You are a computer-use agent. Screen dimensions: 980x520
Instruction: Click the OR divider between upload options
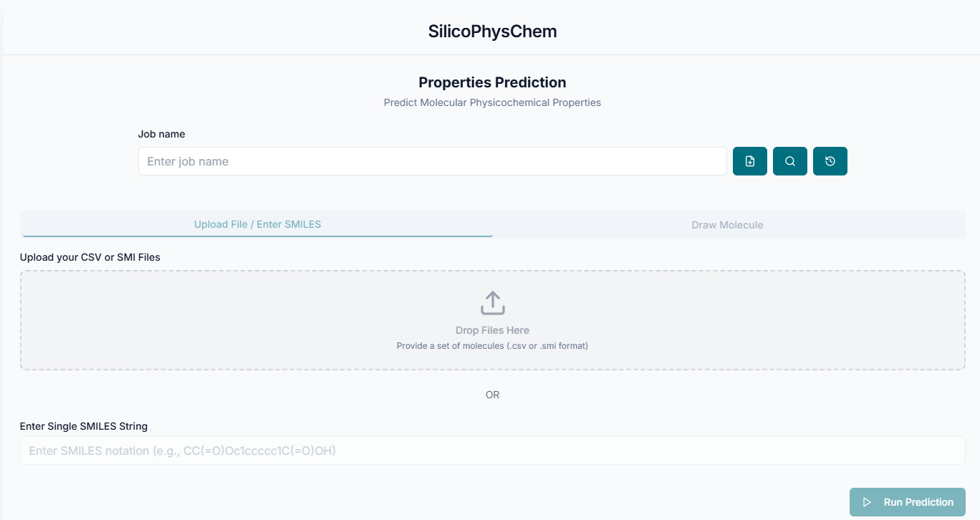click(x=492, y=394)
